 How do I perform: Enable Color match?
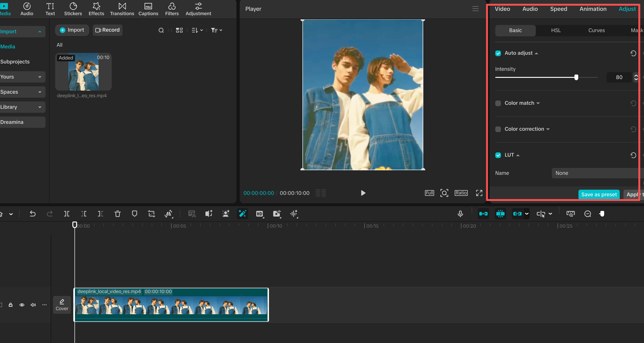(x=498, y=103)
